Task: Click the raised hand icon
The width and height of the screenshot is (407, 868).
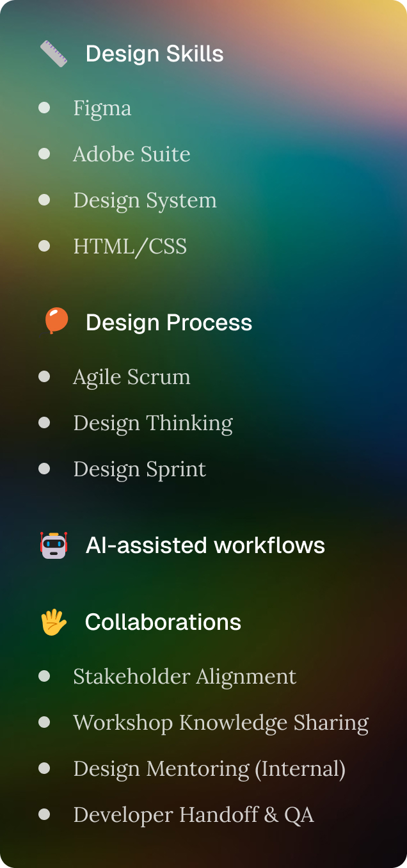Action: coord(54,622)
